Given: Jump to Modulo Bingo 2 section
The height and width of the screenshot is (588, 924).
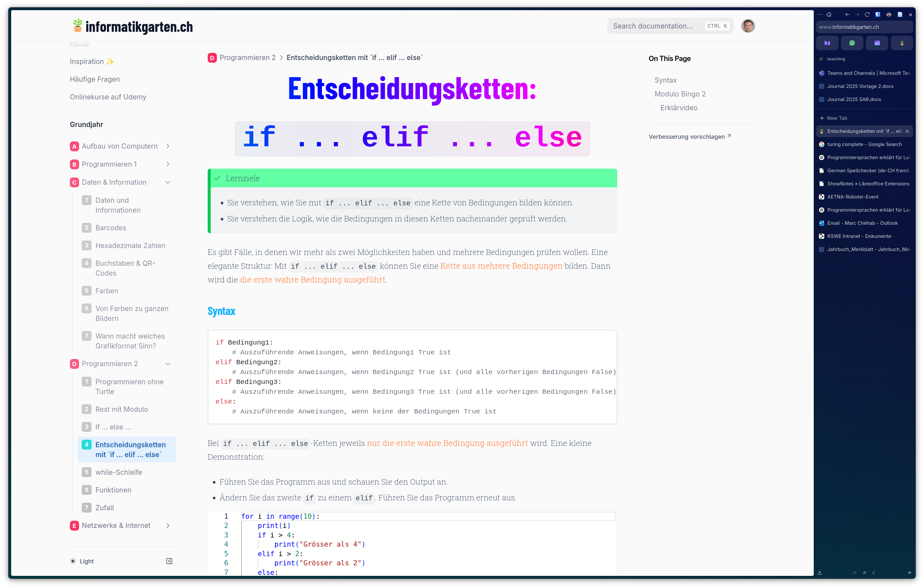Looking at the screenshot, I should click(x=680, y=94).
